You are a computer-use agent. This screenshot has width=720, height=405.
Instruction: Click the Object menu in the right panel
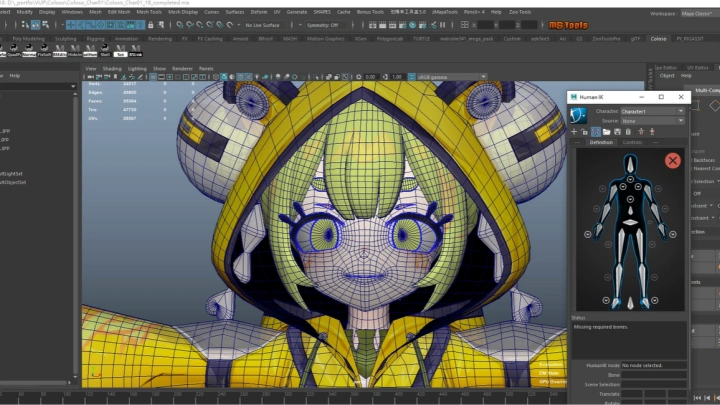point(667,76)
